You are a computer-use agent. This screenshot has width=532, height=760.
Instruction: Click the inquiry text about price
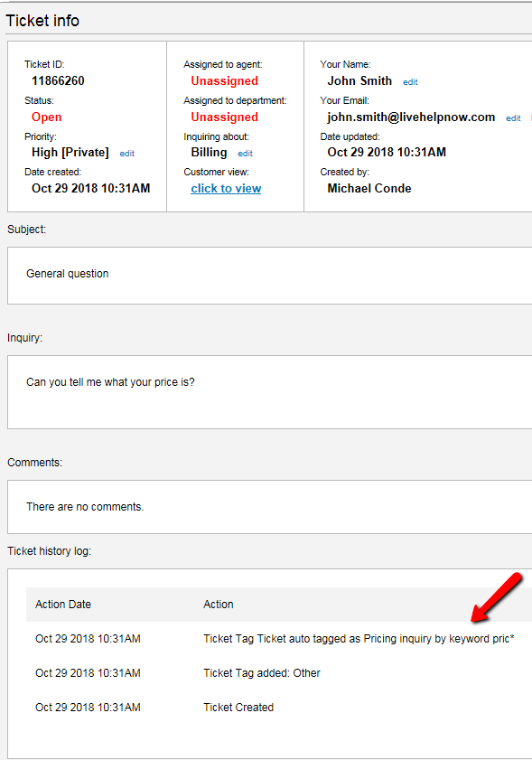click(110, 382)
